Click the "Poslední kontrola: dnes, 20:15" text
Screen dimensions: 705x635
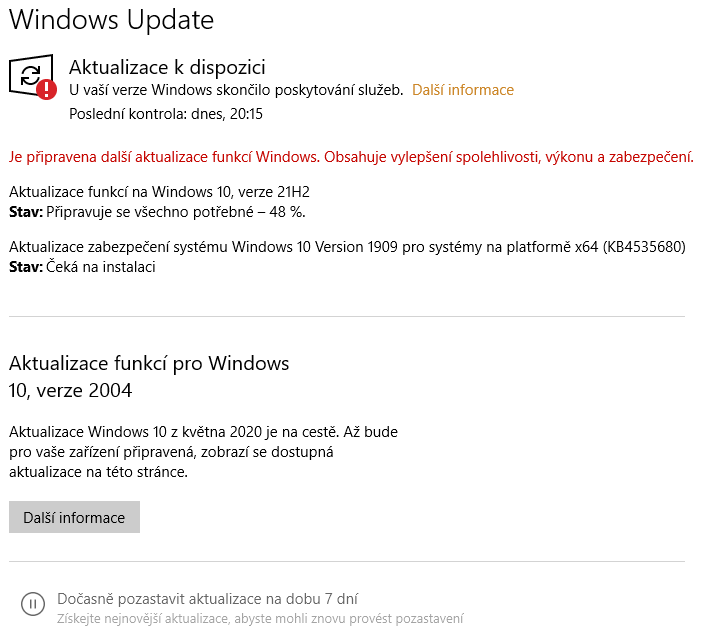coord(166,114)
